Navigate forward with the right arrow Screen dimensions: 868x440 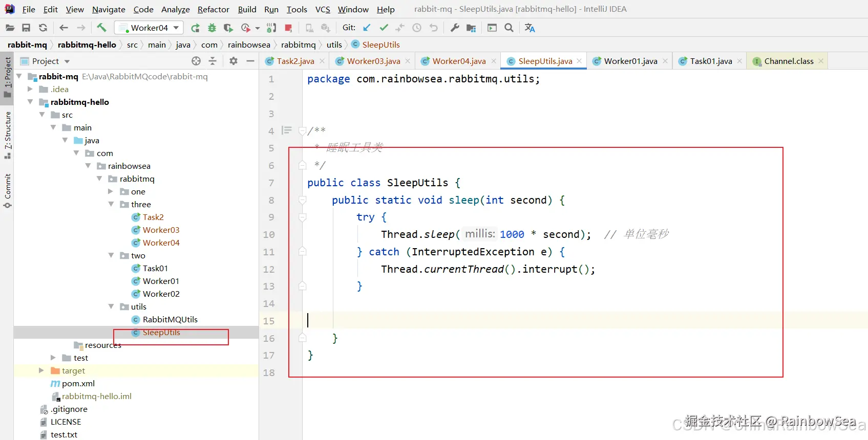81,28
